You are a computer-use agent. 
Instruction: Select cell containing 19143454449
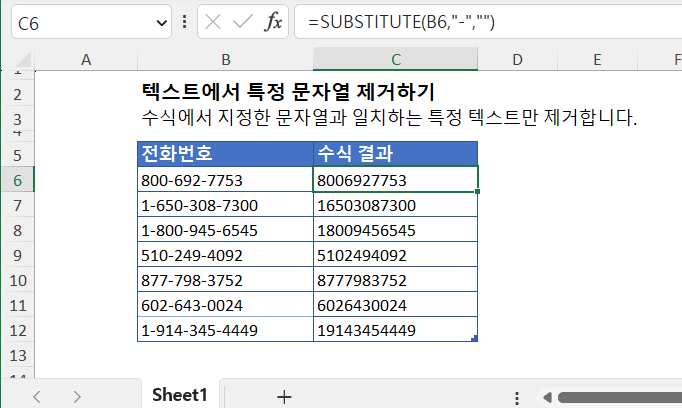(x=395, y=330)
